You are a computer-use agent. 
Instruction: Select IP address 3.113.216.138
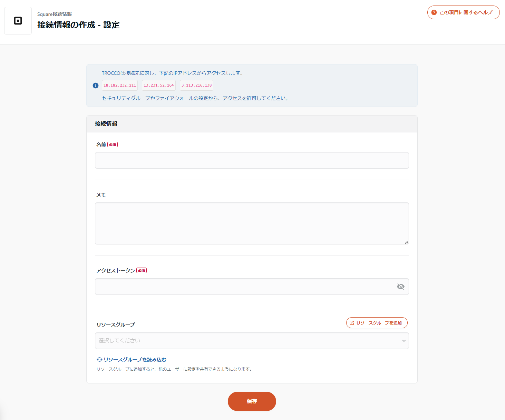(x=196, y=85)
